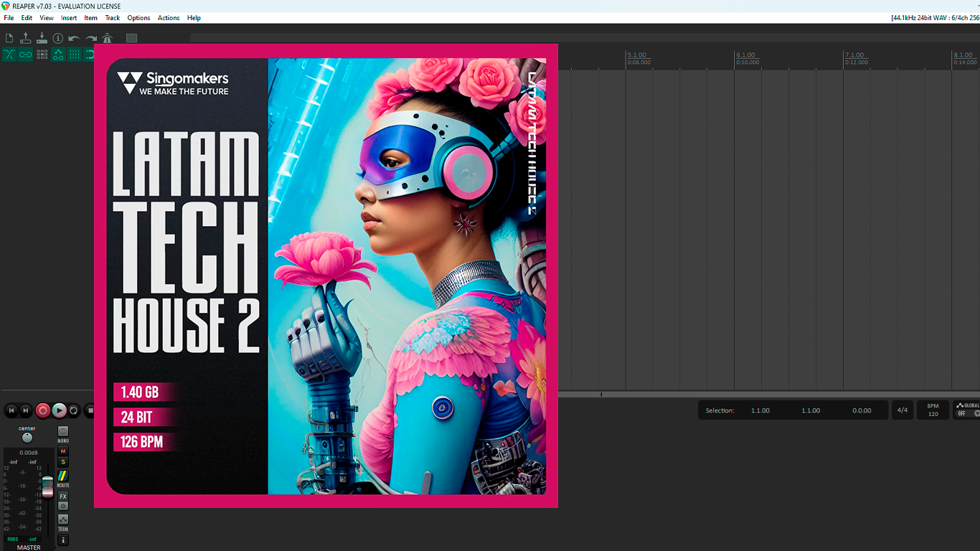
Task: Toggle snap toolbar button
Action: point(90,55)
